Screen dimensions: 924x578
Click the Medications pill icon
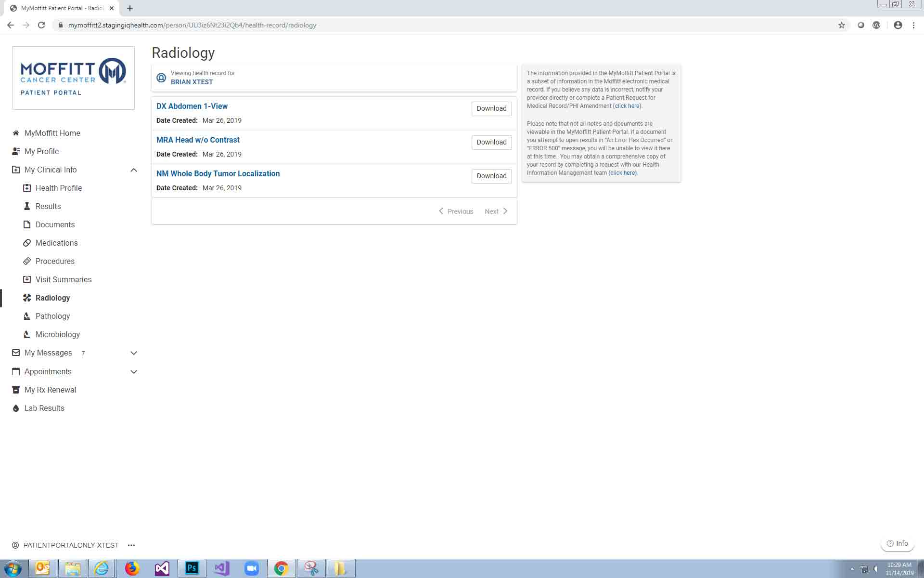pyautogui.click(x=27, y=243)
